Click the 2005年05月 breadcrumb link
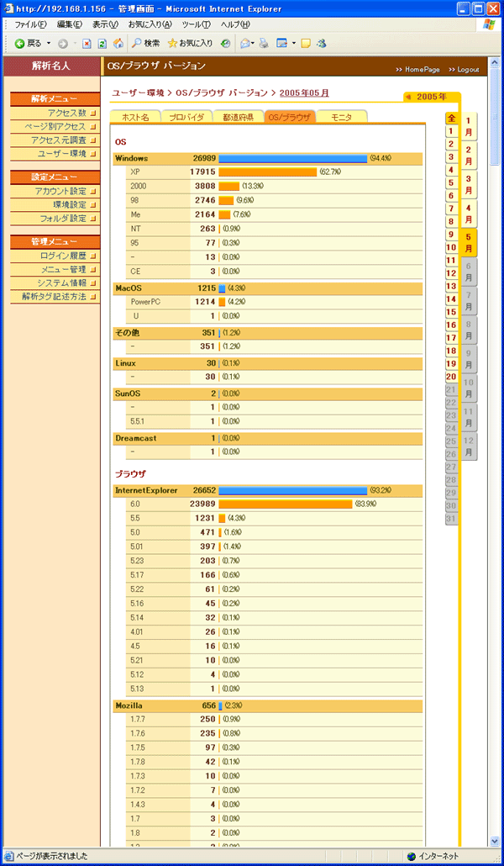This screenshot has height=866, width=504. tap(304, 92)
